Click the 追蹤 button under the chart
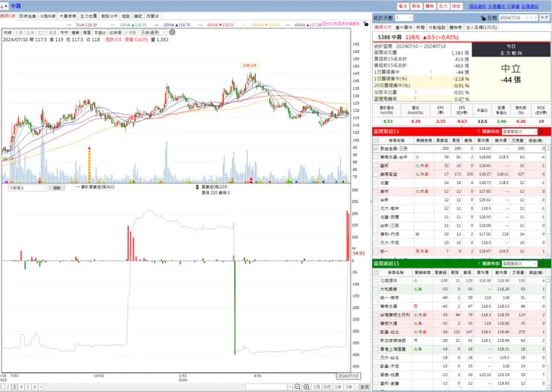Image resolution: width=552 pixels, height=392 pixels. pos(57,188)
